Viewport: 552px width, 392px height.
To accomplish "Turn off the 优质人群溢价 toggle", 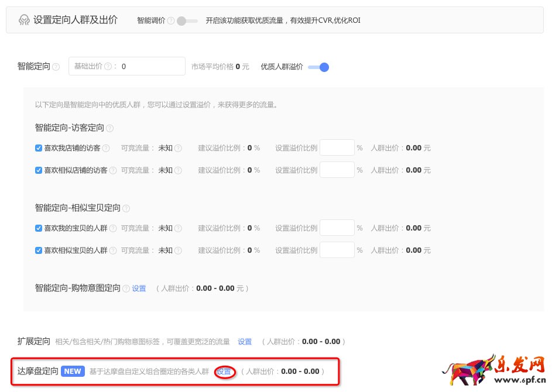I will pyautogui.click(x=318, y=67).
